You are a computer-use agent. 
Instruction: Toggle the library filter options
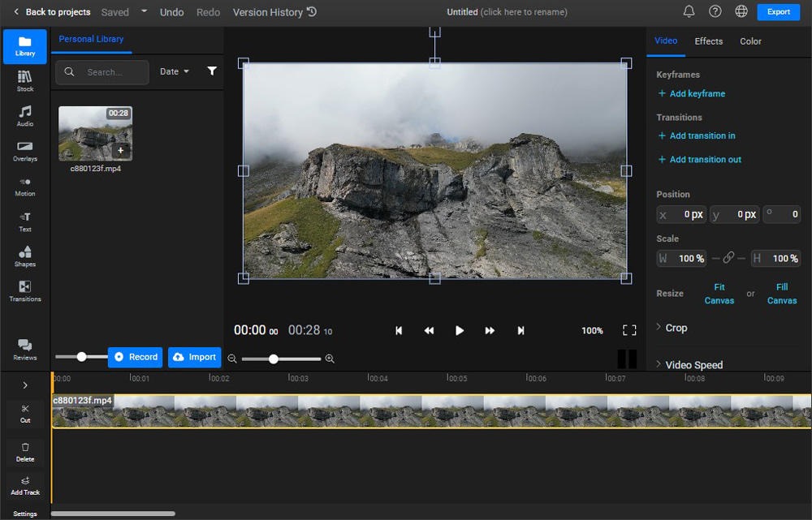[x=212, y=71]
